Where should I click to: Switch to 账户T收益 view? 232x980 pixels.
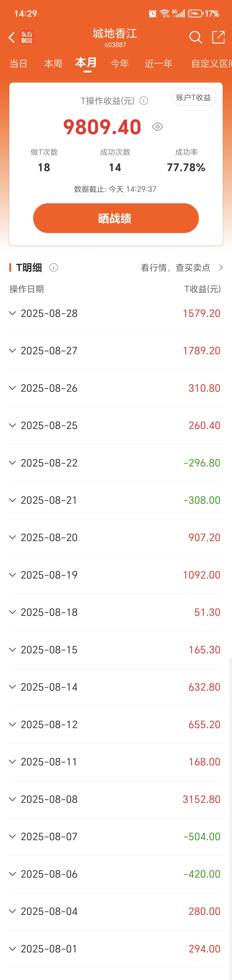click(x=194, y=97)
